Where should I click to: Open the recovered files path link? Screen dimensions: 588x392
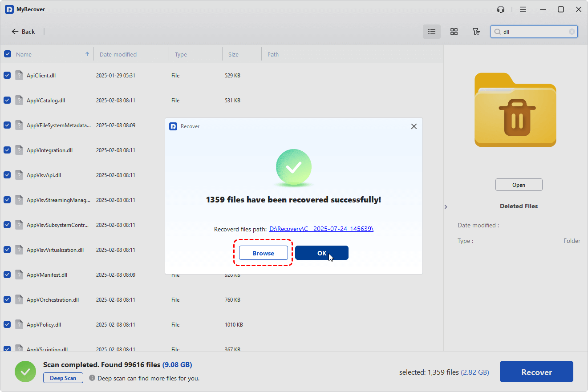321,229
